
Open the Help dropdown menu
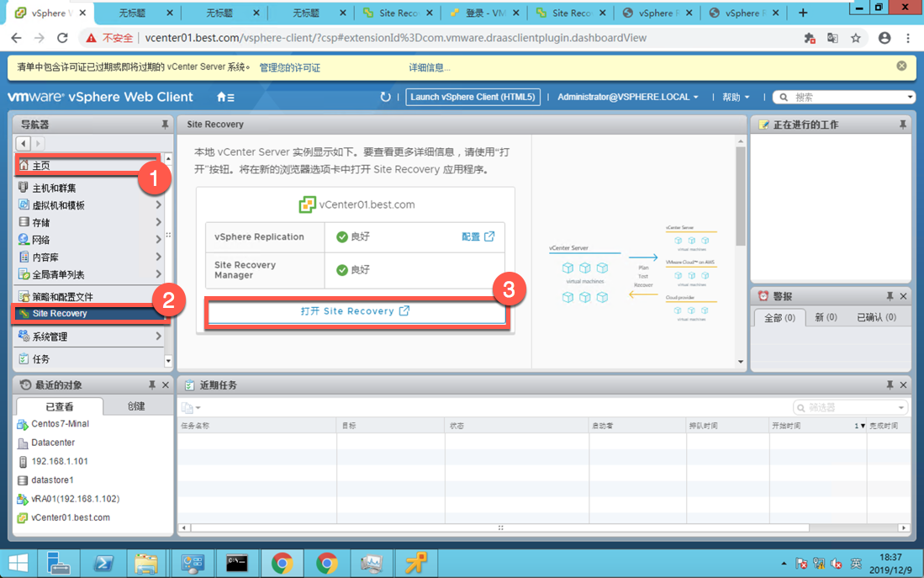[x=736, y=97]
